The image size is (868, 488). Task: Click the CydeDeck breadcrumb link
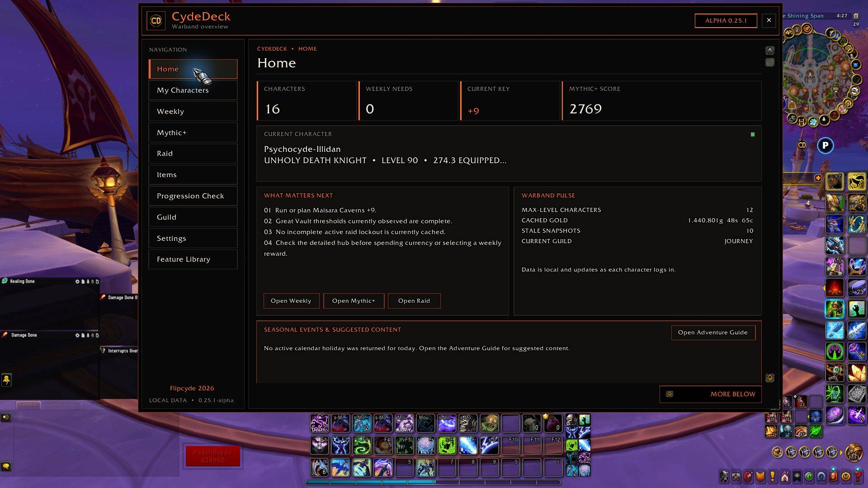(272, 49)
